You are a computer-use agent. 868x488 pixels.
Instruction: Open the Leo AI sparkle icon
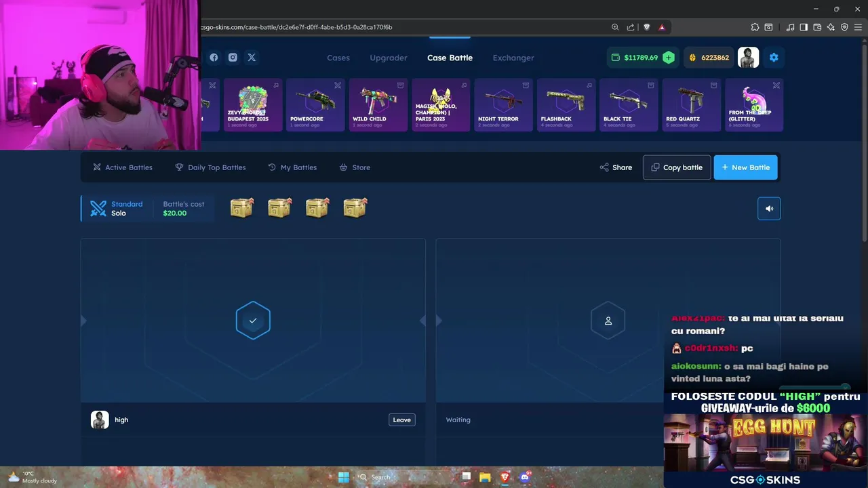831,27
